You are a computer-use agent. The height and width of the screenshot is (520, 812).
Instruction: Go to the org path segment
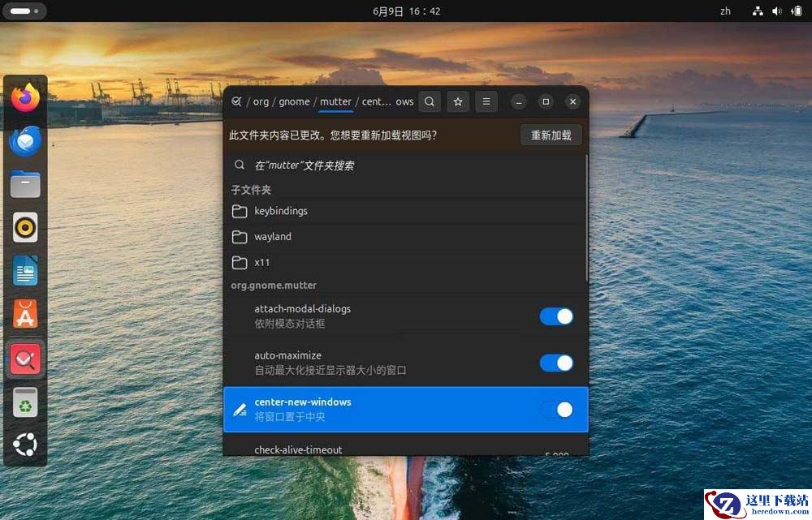261,101
